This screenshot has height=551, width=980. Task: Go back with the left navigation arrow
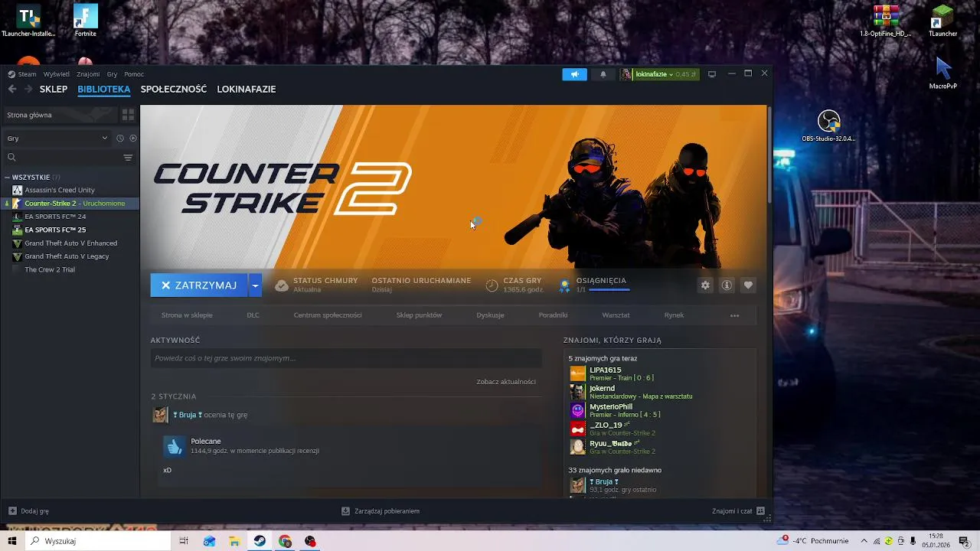click(x=12, y=89)
